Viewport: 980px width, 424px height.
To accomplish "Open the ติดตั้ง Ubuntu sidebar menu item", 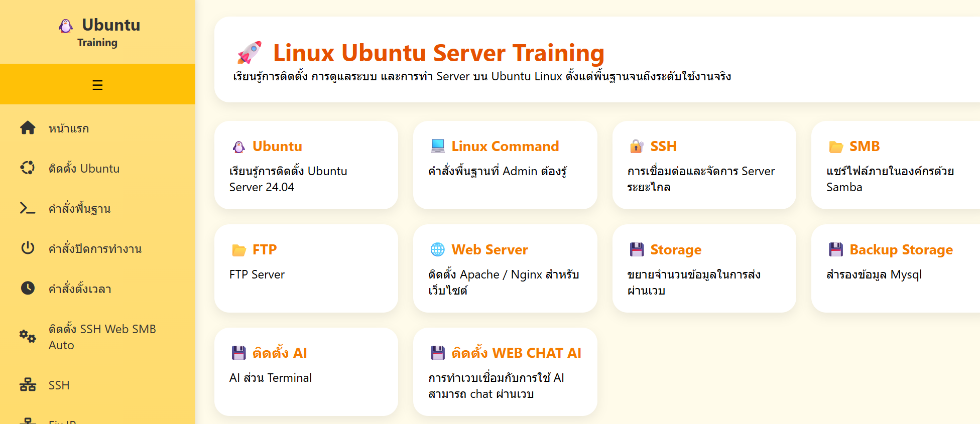I will coord(97,168).
